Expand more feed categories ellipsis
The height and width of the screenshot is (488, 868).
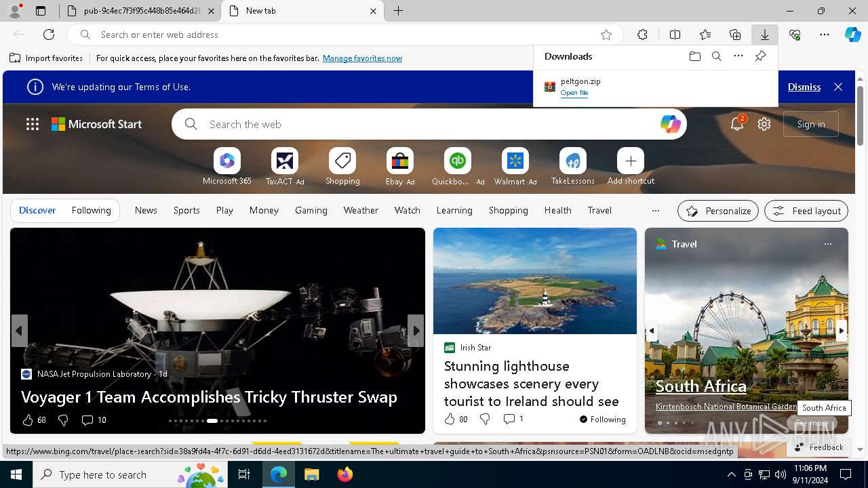[x=655, y=211]
